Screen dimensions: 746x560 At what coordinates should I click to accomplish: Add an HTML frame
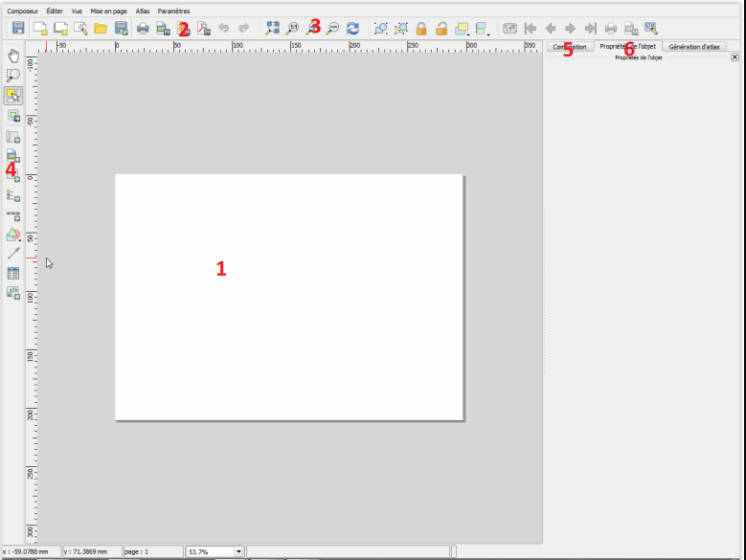point(13,292)
